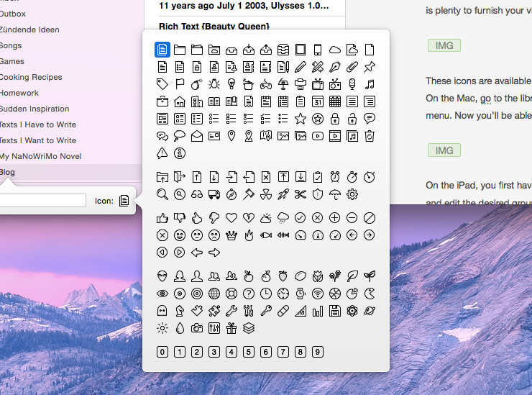Image resolution: width=532 pixels, height=395 pixels.
Task: Pick the game controller icon
Action: coord(266,84)
